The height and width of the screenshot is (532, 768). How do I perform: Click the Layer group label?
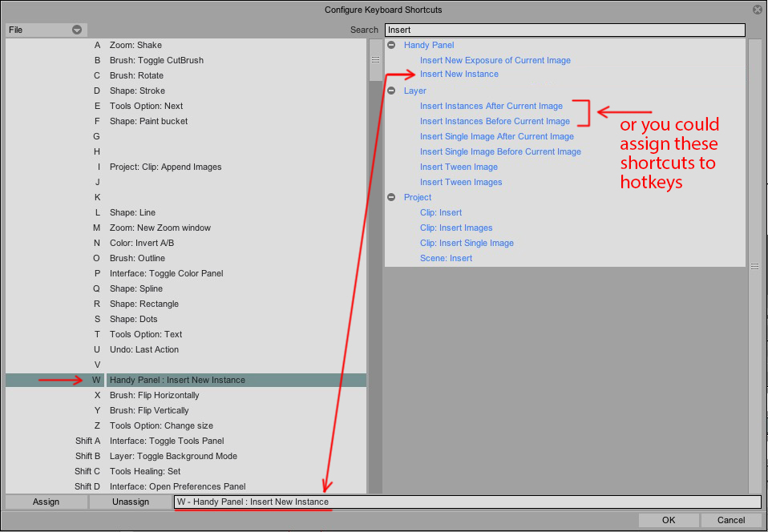[x=414, y=91]
